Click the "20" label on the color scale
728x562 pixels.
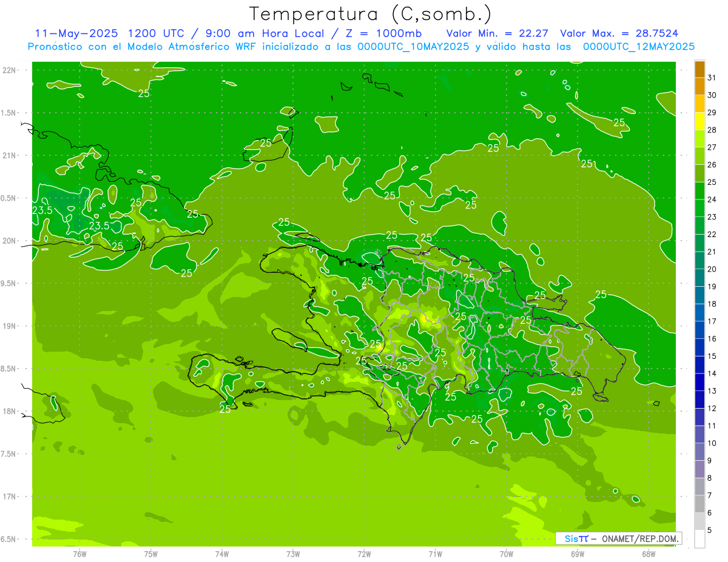tap(712, 269)
